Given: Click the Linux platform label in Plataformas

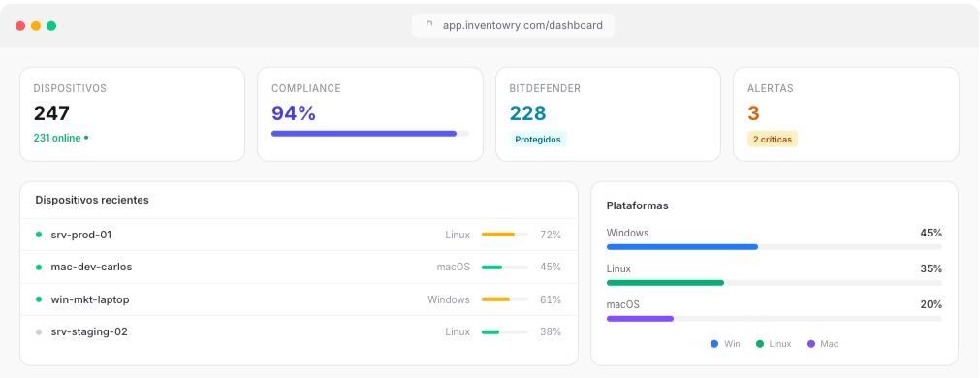Looking at the screenshot, I should pyautogui.click(x=618, y=268).
